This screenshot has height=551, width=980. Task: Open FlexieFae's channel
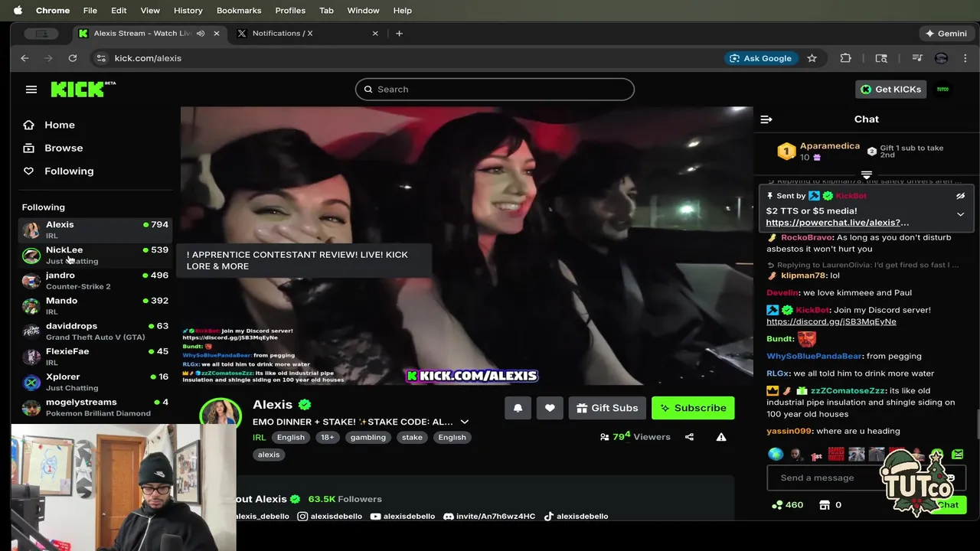click(x=95, y=356)
